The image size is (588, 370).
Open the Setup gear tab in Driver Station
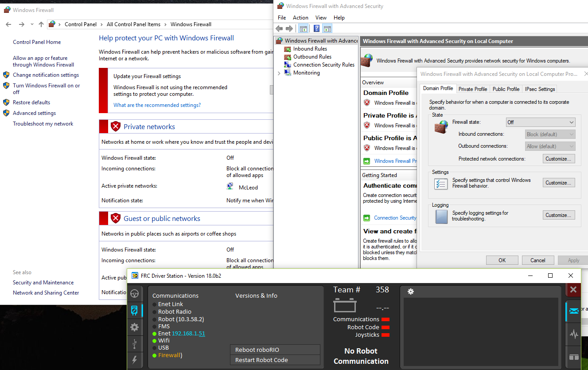coord(135,327)
